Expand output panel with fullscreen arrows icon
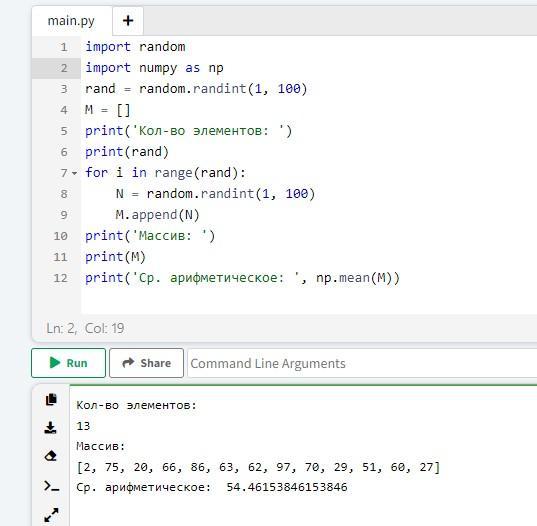This screenshot has height=526, width=537. [x=51, y=515]
